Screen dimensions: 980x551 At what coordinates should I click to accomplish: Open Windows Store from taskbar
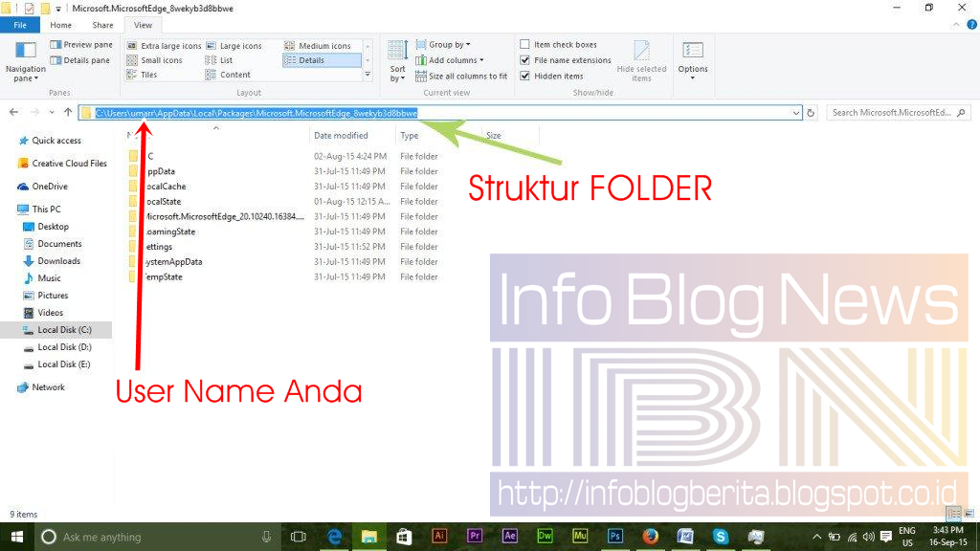(404, 537)
